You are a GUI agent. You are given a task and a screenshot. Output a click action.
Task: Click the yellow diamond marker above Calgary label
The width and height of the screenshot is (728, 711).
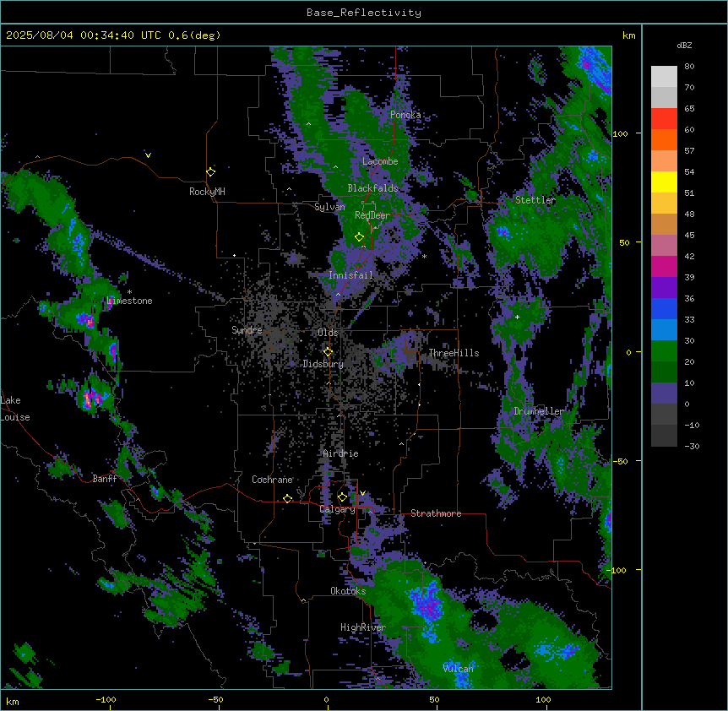click(342, 497)
